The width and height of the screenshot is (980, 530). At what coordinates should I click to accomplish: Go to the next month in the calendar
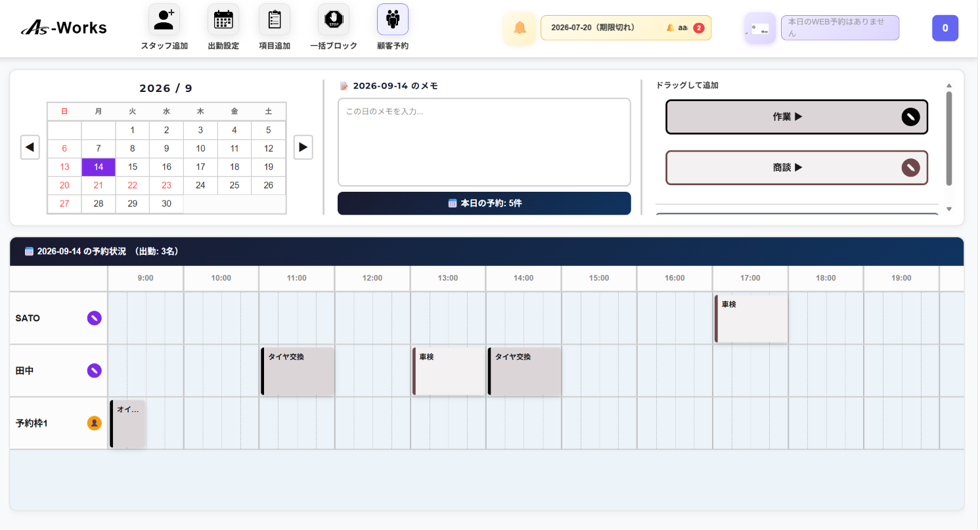(x=303, y=147)
